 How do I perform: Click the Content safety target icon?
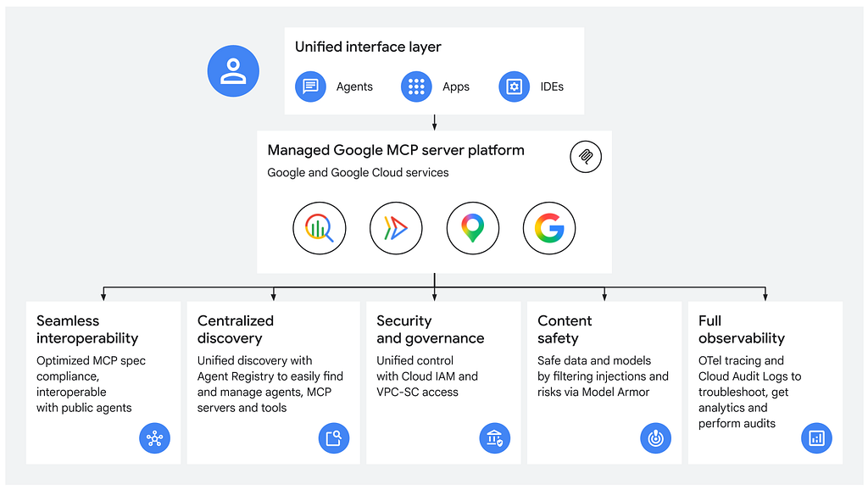[x=655, y=438]
